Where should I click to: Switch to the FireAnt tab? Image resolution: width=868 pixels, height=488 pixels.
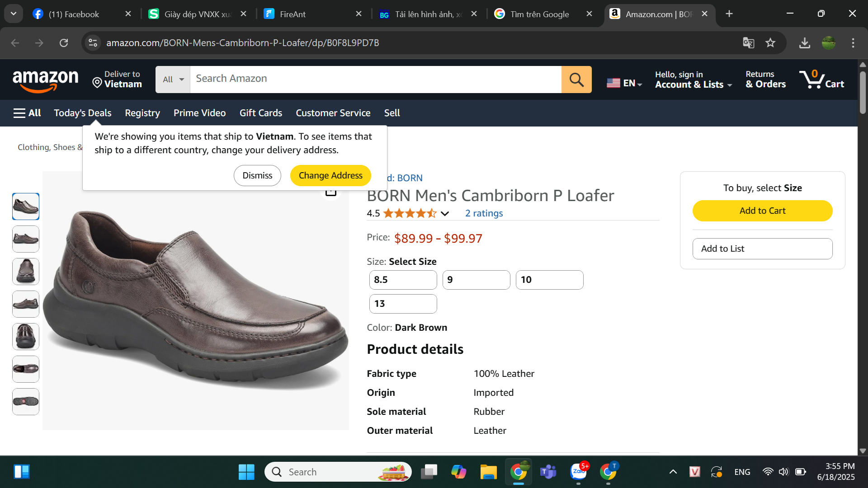312,14
